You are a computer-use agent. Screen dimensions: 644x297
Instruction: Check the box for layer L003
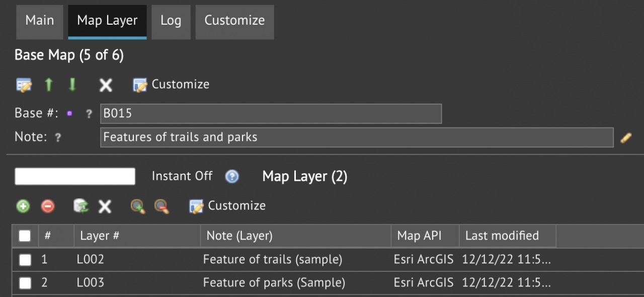(25, 283)
